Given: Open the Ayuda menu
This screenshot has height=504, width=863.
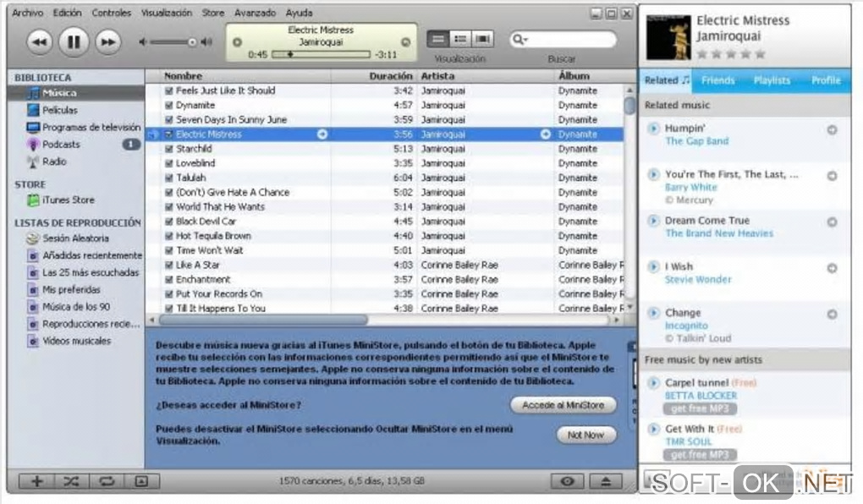Looking at the screenshot, I should [x=299, y=12].
